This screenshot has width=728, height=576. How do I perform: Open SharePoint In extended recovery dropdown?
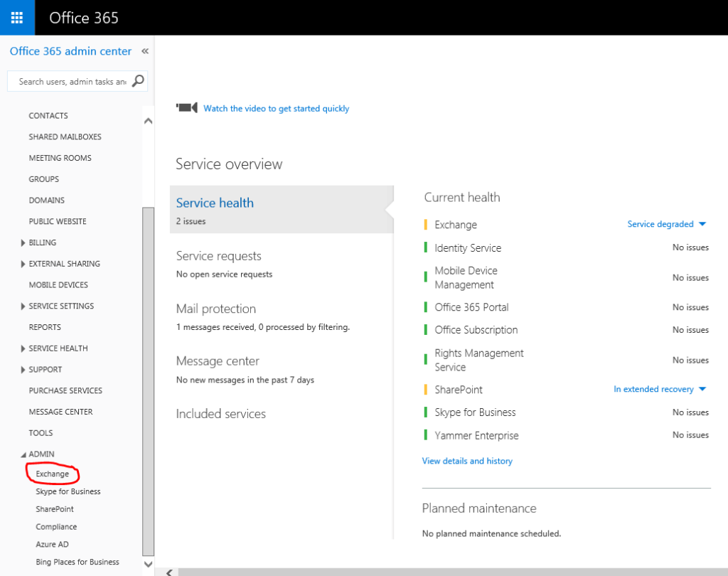(x=660, y=389)
